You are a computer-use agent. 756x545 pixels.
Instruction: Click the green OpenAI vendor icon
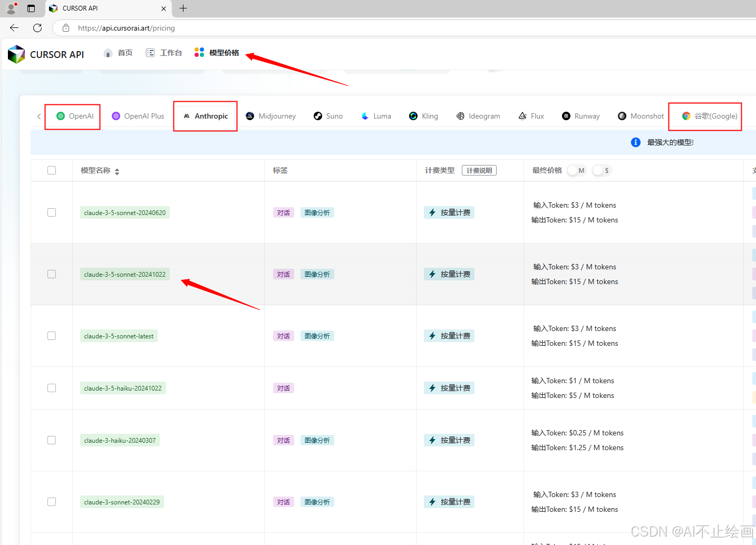pos(61,116)
